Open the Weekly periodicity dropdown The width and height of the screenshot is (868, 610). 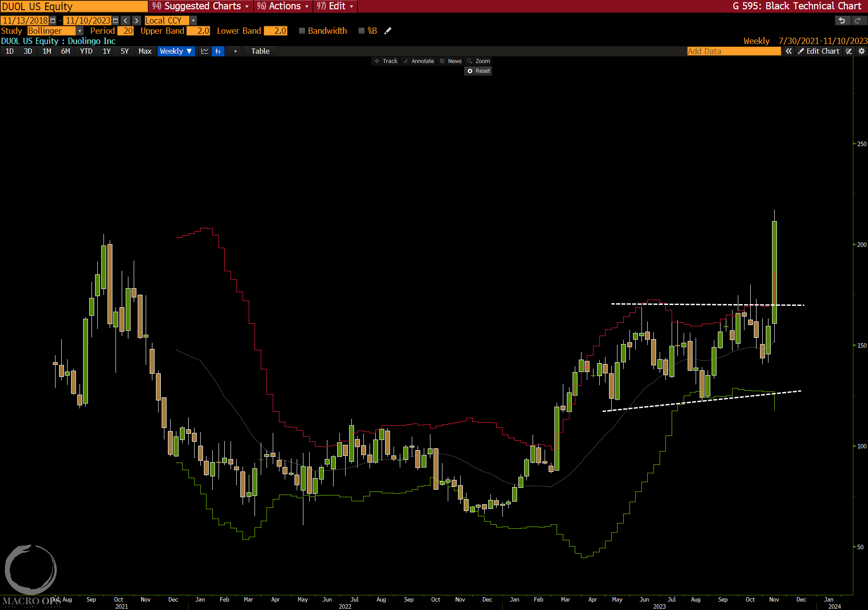pos(176,51)
